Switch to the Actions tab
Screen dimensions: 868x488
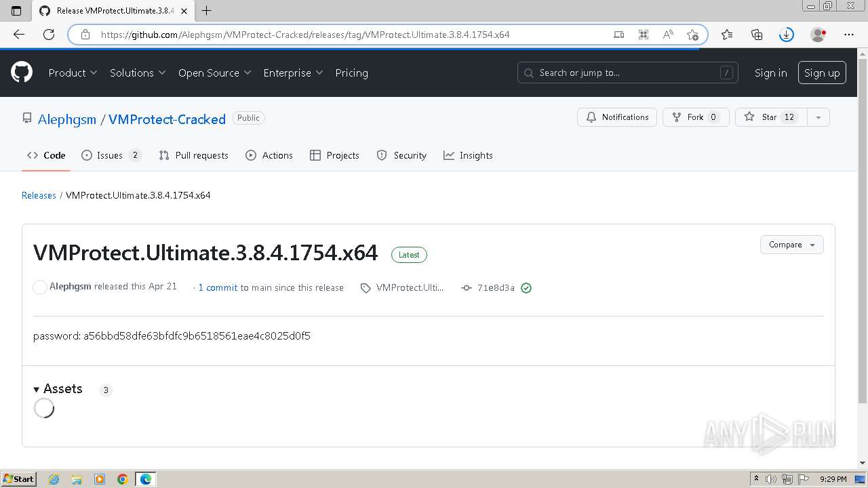(269, 155)
